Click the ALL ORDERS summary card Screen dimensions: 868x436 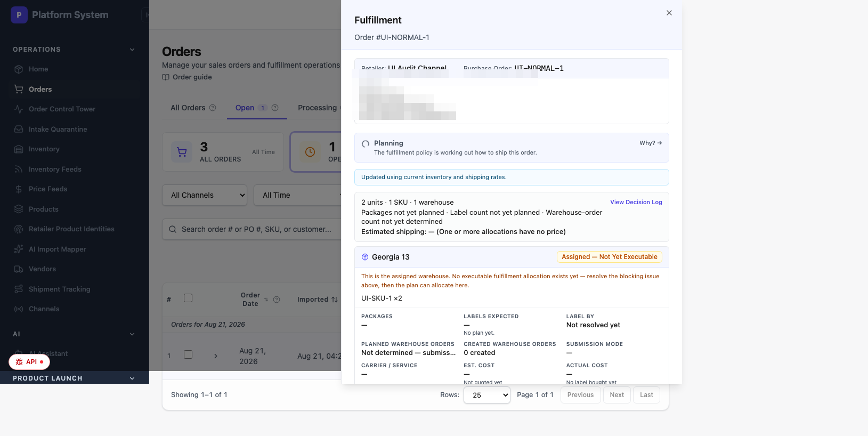223,152
